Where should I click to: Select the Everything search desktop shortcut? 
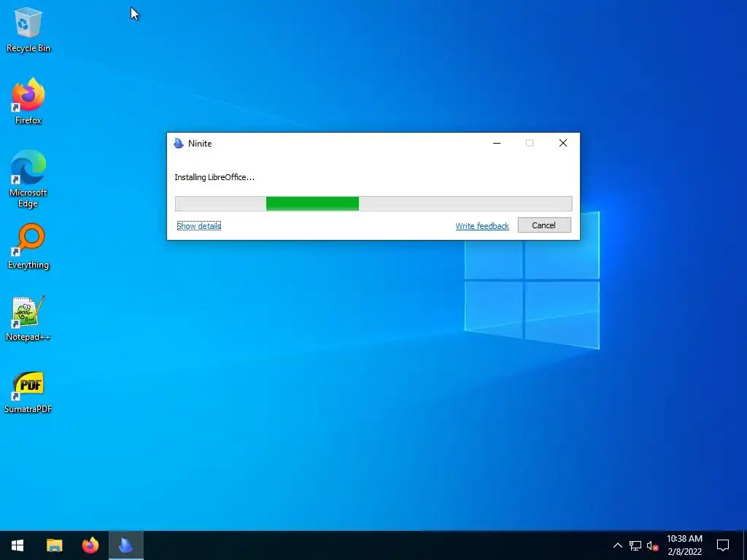click(x=28, y=246)
